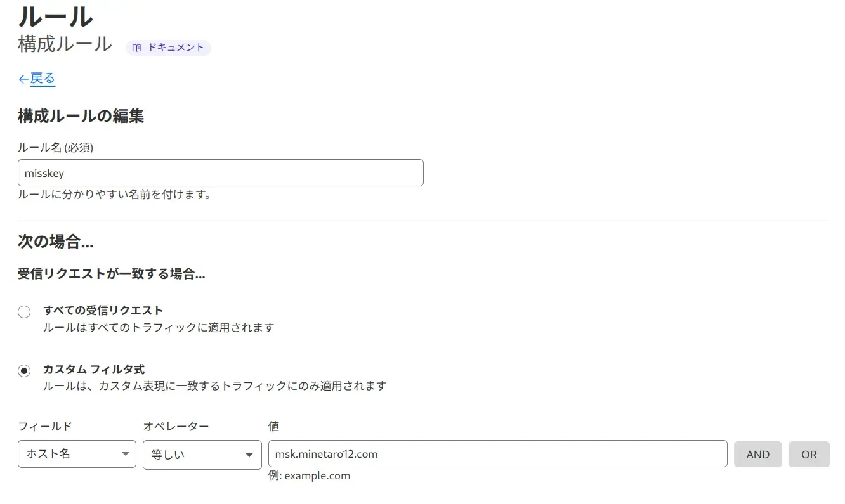Open the ドキュメント link
Image resolution: width=845 pixels, height=504 pixels.
[x=175, y=48]
